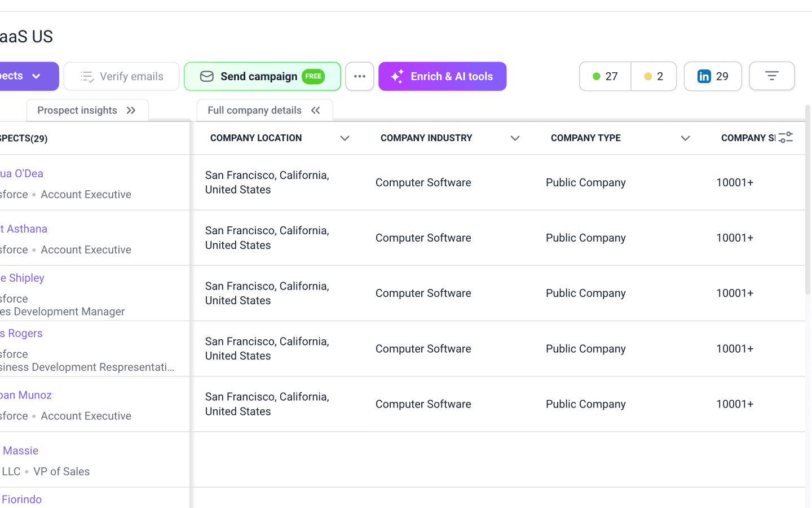The height and width of the screenshot is (508, 812).
Task: Click O'Dea row's 10001+ company size cell
Action: coord(735,182)
